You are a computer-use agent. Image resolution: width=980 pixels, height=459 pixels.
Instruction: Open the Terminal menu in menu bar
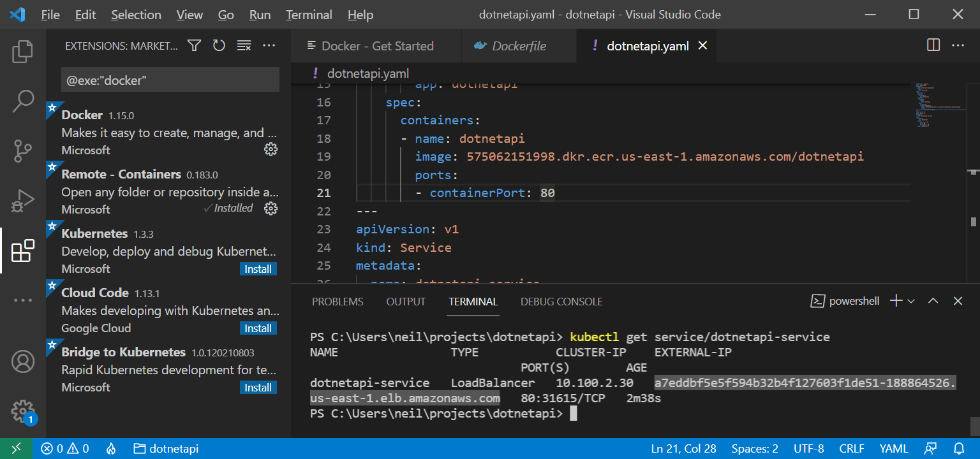click(x=309, y=15)
